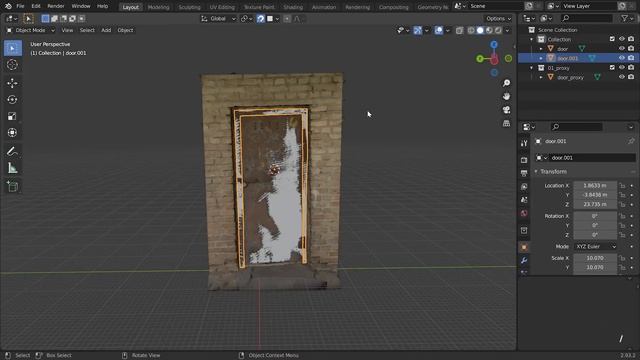Open viewport Options dropdown
The height and width of the screenshot is (360, 640).
point(498,19)
